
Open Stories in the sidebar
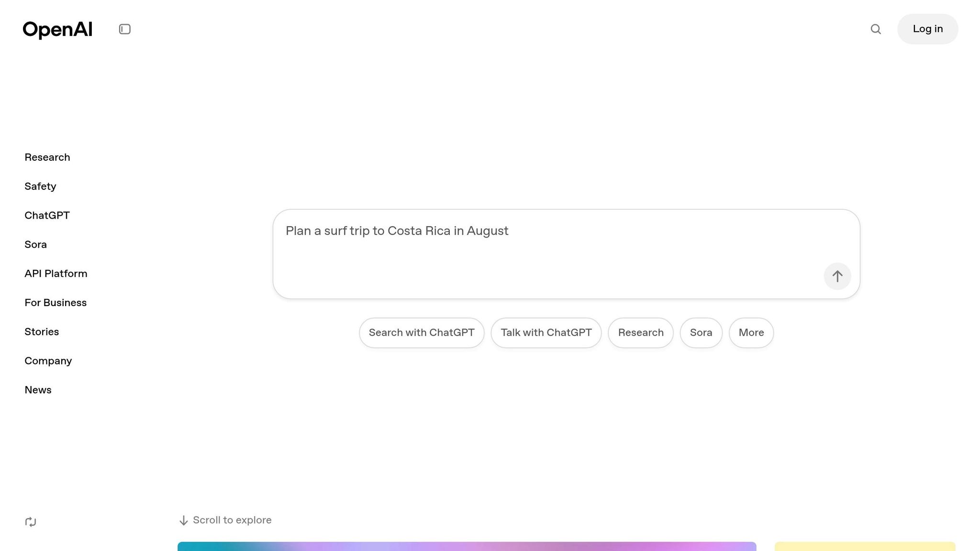42,332
